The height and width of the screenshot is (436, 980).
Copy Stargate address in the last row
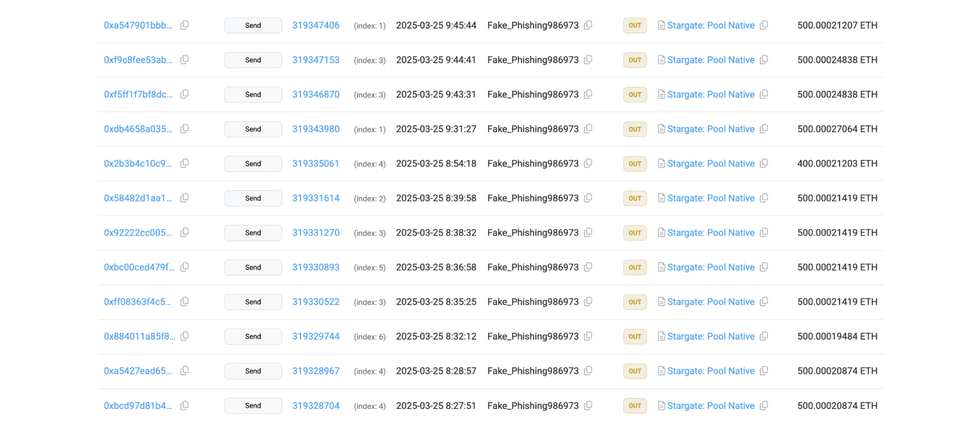(764, 406)
